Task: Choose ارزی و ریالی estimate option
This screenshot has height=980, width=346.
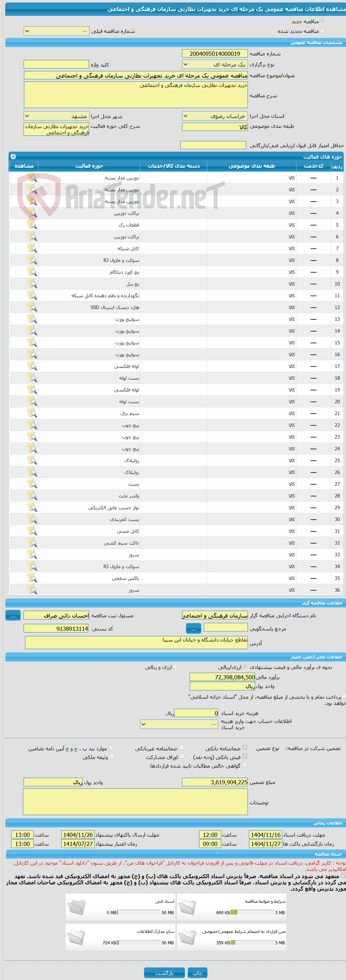Action: coord(175,666)
